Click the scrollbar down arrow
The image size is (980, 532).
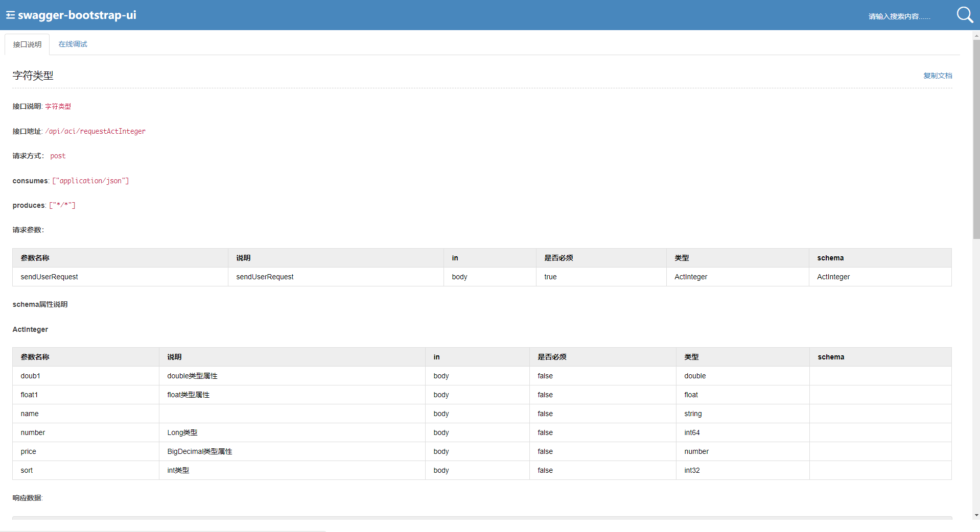pos(976,515)
